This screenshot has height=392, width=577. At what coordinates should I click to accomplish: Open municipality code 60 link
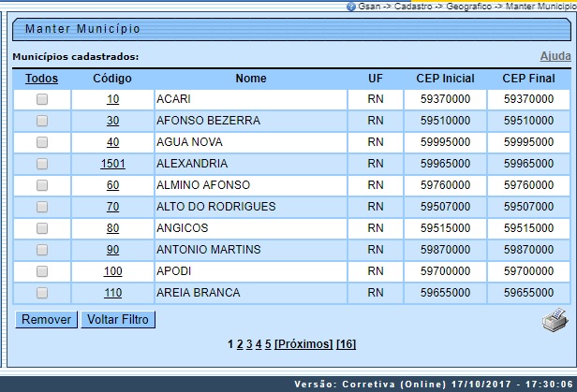coord(112,185)
